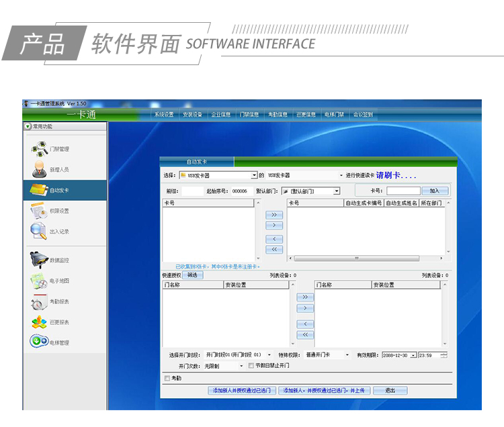Move all cards left in card list

pos(274,250)
